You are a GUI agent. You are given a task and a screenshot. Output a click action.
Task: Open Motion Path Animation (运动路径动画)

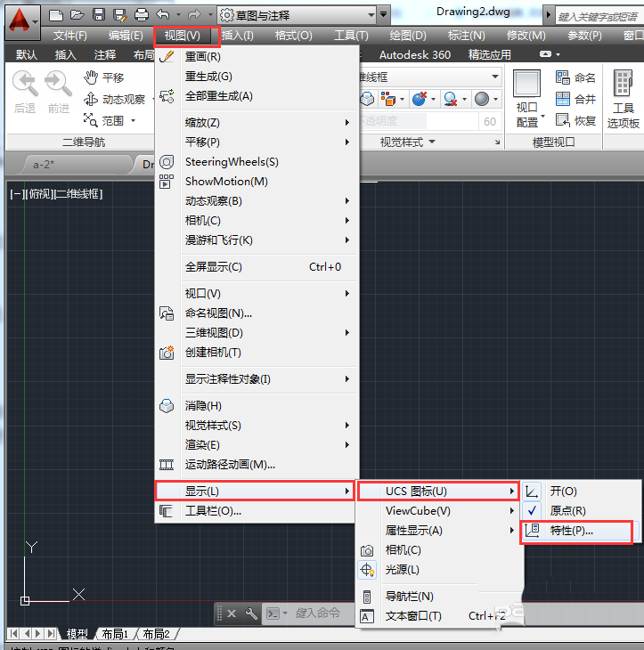256,464
